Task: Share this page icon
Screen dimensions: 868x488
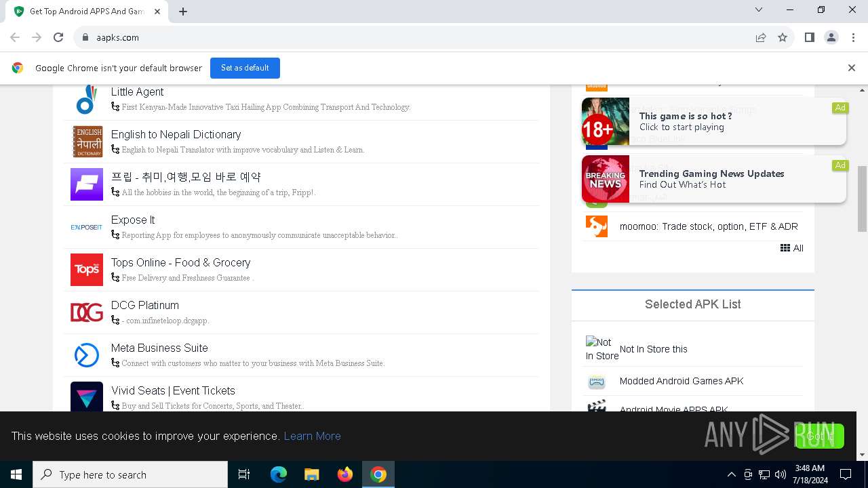Action: [x=761, y=37]
